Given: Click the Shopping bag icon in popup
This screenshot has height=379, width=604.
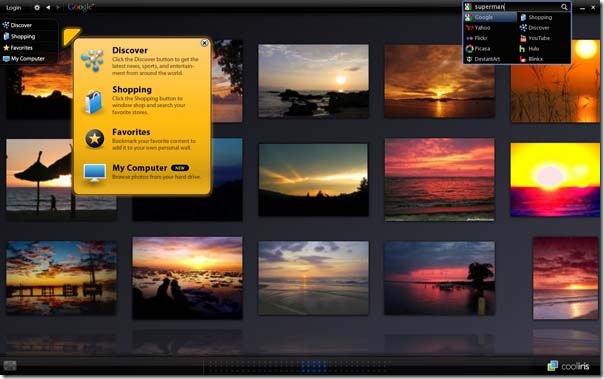Looking at the screenshot, I should (x=94, y=102).
